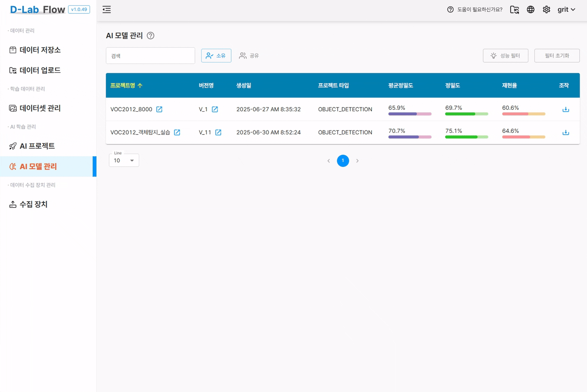587x392 pixels.
Task: Click the 65.9% 평균정밀도 progress bar
Action: [x=410, y=114]
